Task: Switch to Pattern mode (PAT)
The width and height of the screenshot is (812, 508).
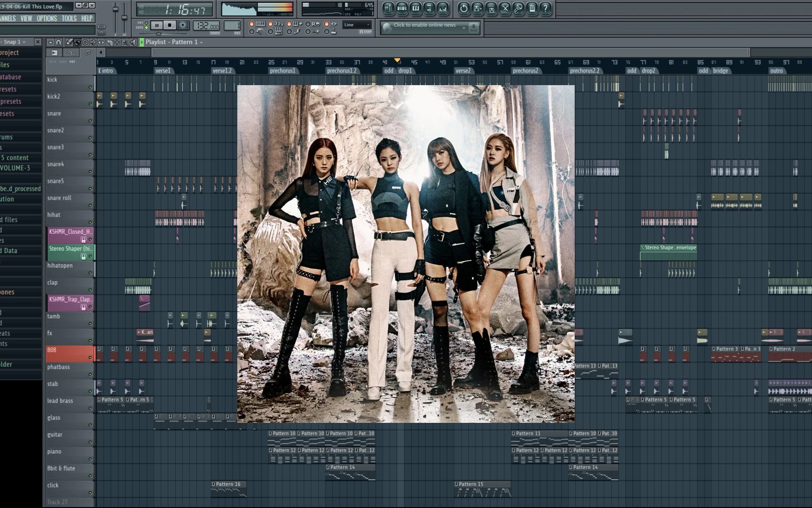Action: [146, 23]
